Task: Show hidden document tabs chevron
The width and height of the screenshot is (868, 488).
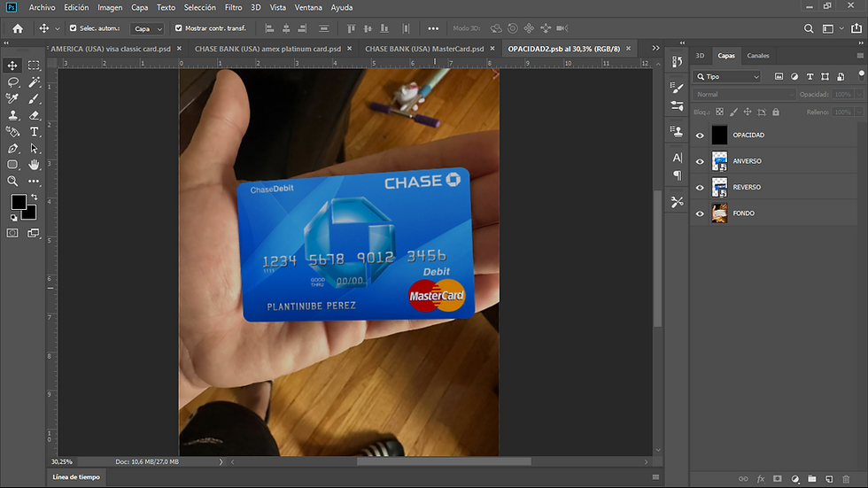Action: coord(656,48)
